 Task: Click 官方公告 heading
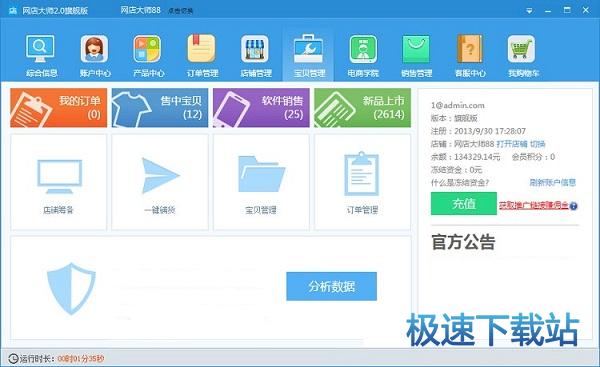463,242
